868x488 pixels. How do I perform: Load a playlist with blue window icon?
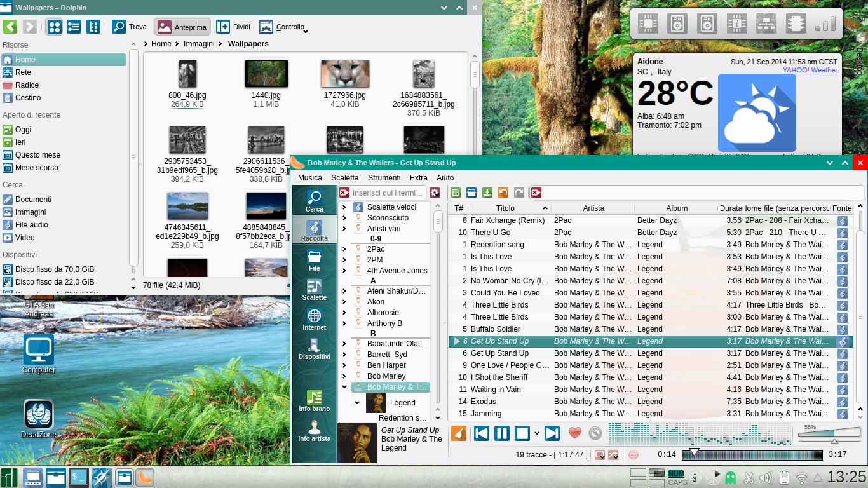tap(471, 193)
